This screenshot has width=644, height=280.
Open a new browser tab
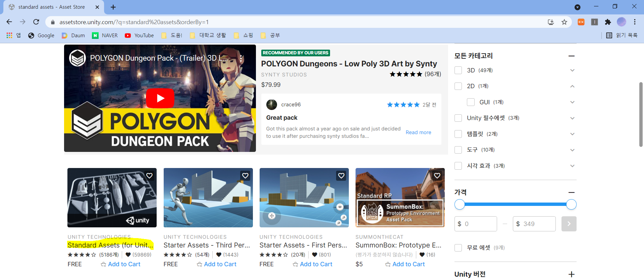pyautogui.click(x=113, y=7)
